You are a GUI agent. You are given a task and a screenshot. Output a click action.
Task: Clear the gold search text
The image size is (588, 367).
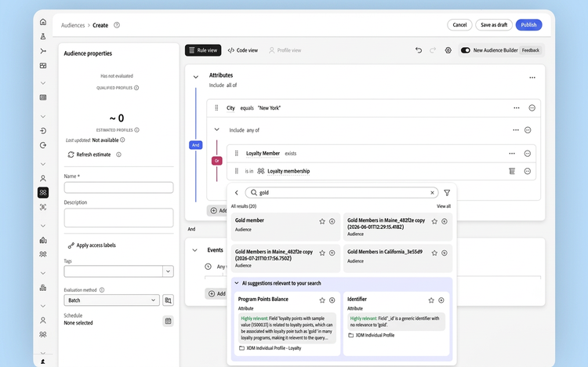(x=432, y=193)
